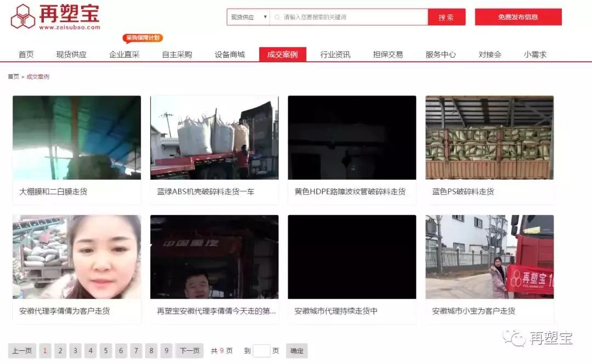Select 担保交易 in the navigation bar

(x=388, y=54)
